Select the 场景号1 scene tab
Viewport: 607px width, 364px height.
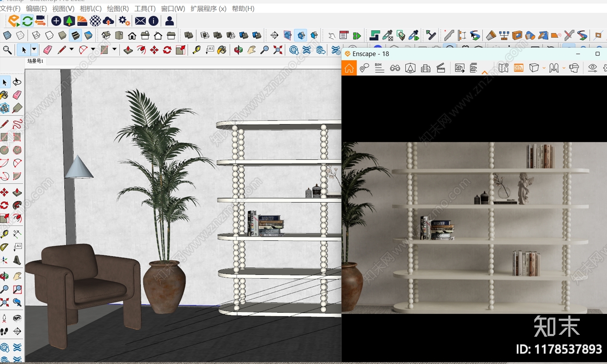point(35,61)
